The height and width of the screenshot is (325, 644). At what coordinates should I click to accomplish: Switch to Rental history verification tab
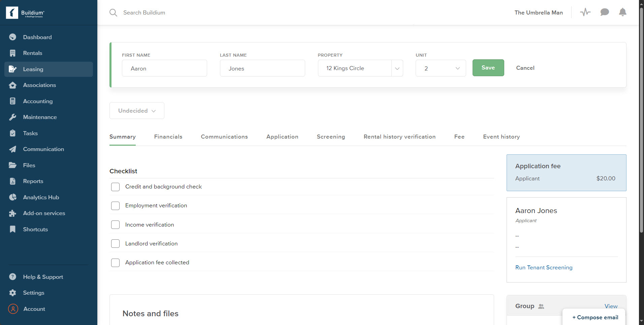[399, 137]
